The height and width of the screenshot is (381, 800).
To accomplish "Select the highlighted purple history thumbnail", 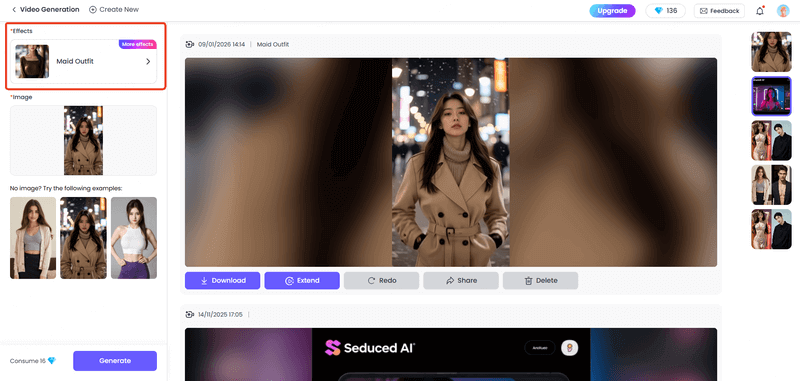I will (771, 96).
